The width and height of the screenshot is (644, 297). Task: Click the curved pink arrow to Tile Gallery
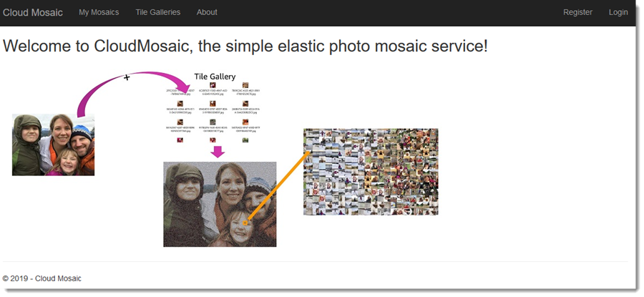(132, 88)
